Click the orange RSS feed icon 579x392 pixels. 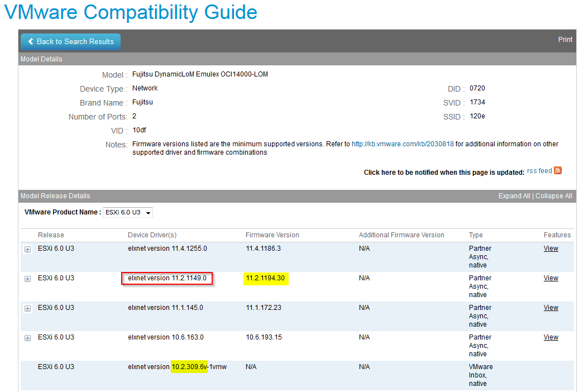tap(558, 170)
